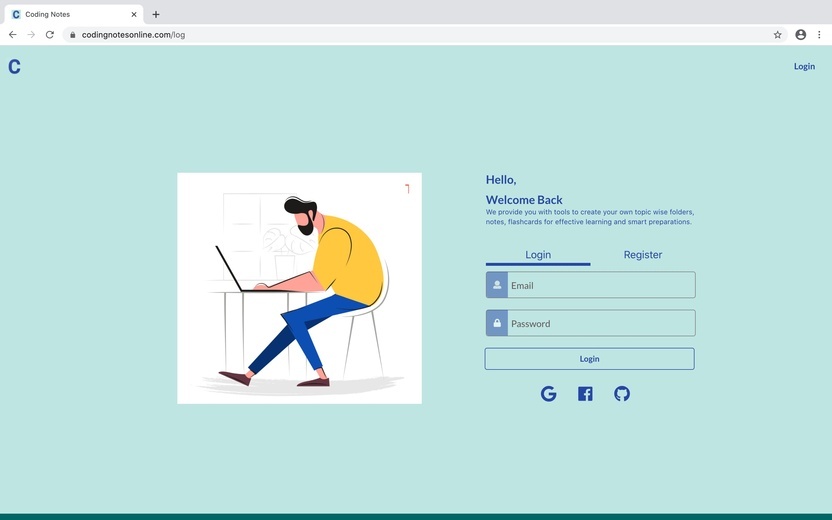This screenshot has height=520, width=832.
Task: Click the user icon beside Email field
Action: [497, 285]
